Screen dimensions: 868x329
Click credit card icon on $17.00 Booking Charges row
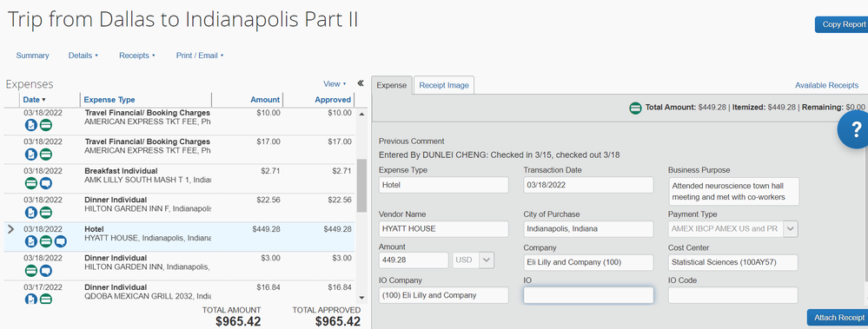coord(46,155)
